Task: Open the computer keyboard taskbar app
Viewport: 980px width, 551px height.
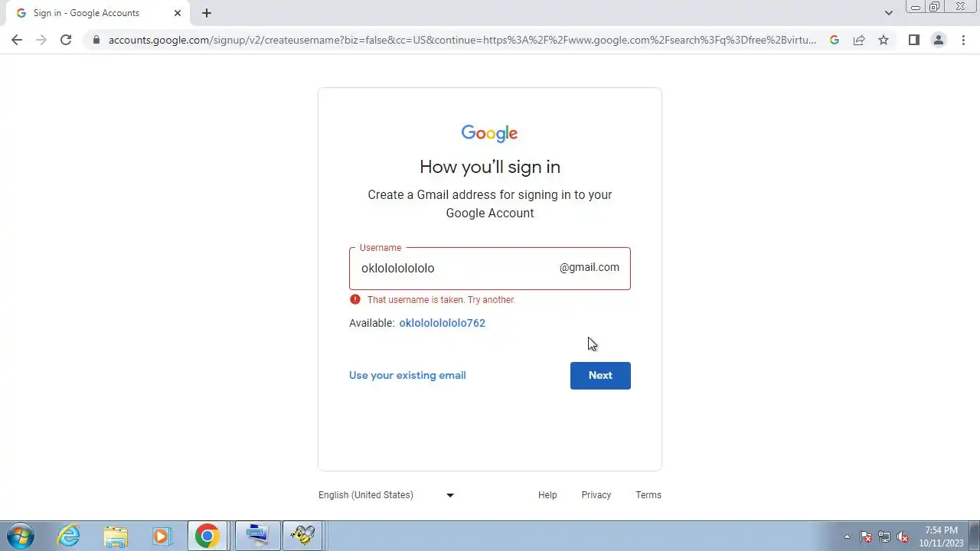Action: click(x=256, y=536)
